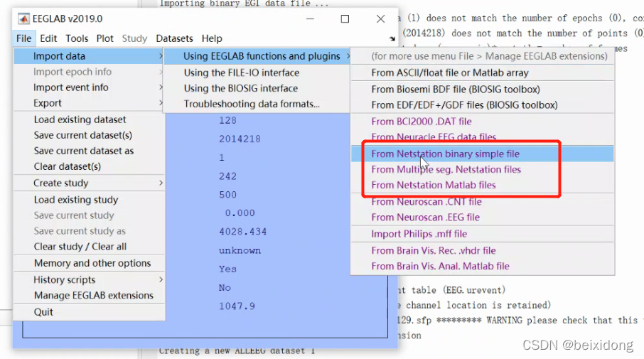Maximize the EEGLAB v2019.0 window
644x359 pixels.
[x=345, y=19]
